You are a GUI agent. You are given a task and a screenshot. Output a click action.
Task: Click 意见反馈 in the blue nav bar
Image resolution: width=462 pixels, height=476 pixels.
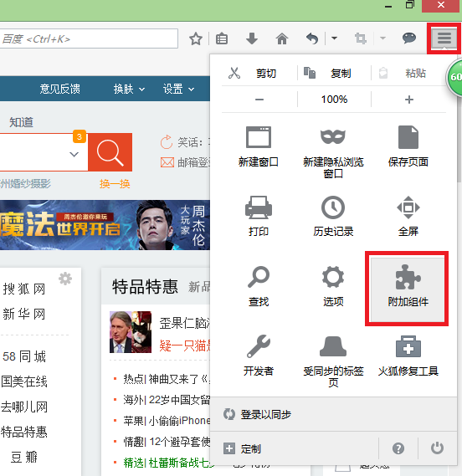pyautogui.click(x=60, y=89)
